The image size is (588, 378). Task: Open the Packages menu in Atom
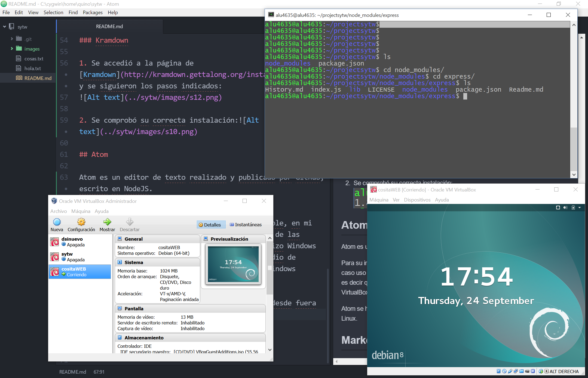[x=93, y=13]
